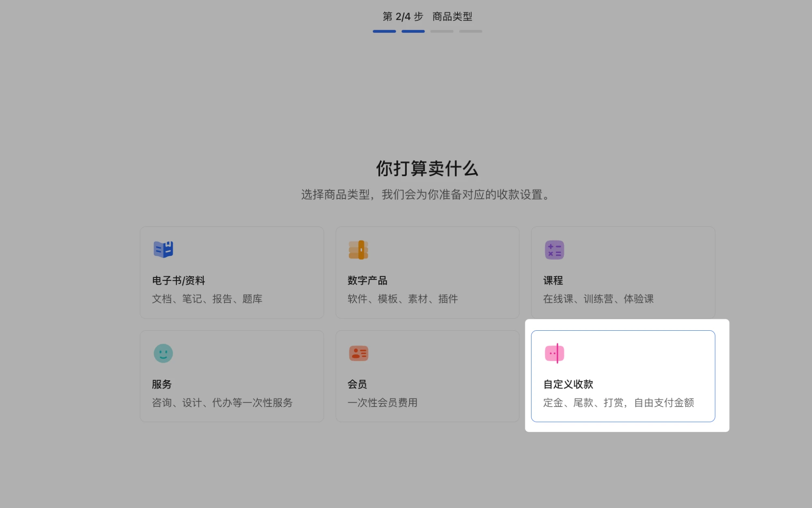
Task: Select the 数字产品 card title
Action: [x=367, y=280]
